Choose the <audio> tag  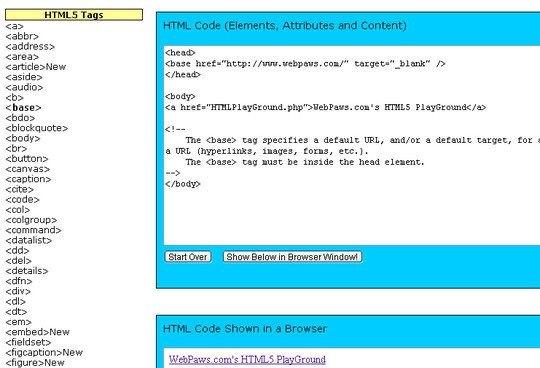pos(24,87)
